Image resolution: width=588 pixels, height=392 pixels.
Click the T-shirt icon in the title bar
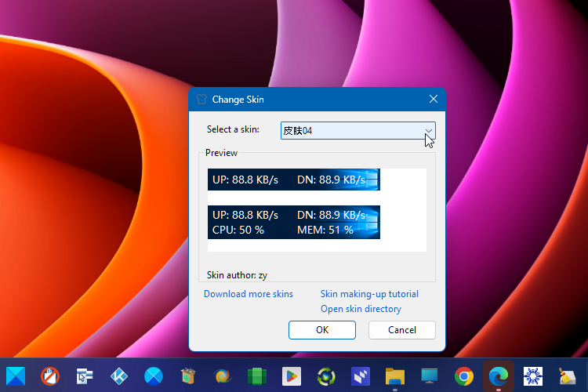(x=201, y=100)
